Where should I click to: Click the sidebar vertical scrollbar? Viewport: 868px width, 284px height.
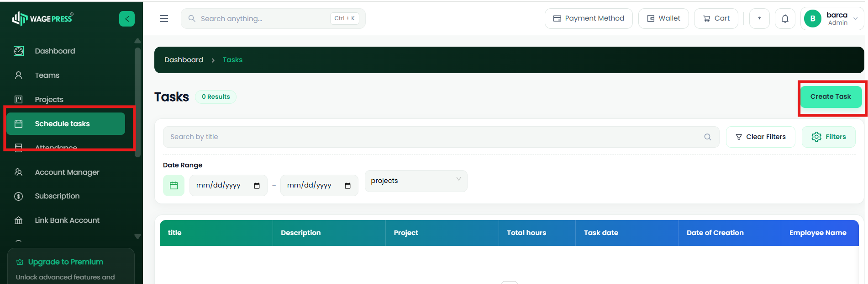(137, 102)
